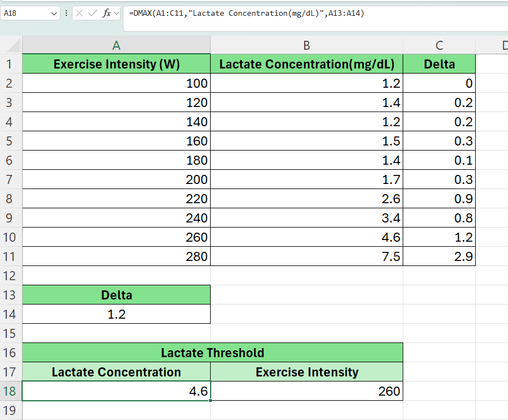Viewport: 508px width, 420px height.
Task: Click the Delta header cell in column C
Action: [439, 64]
